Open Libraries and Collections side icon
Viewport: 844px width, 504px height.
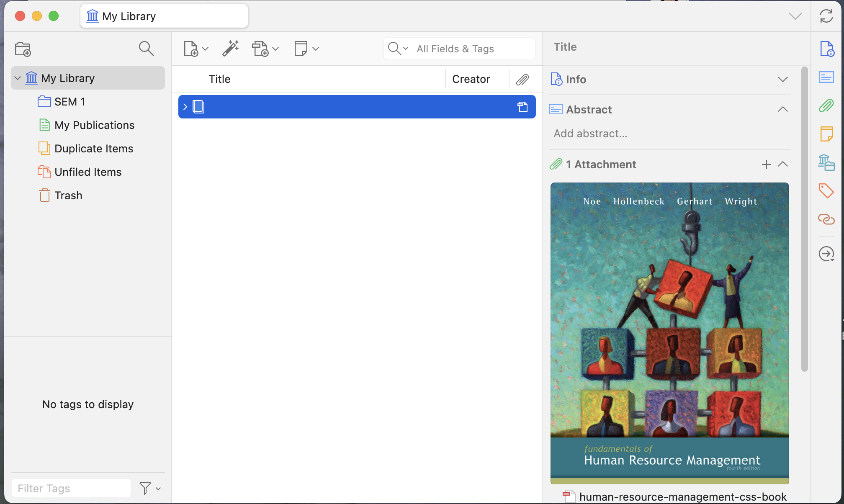(x=826, y=162)
